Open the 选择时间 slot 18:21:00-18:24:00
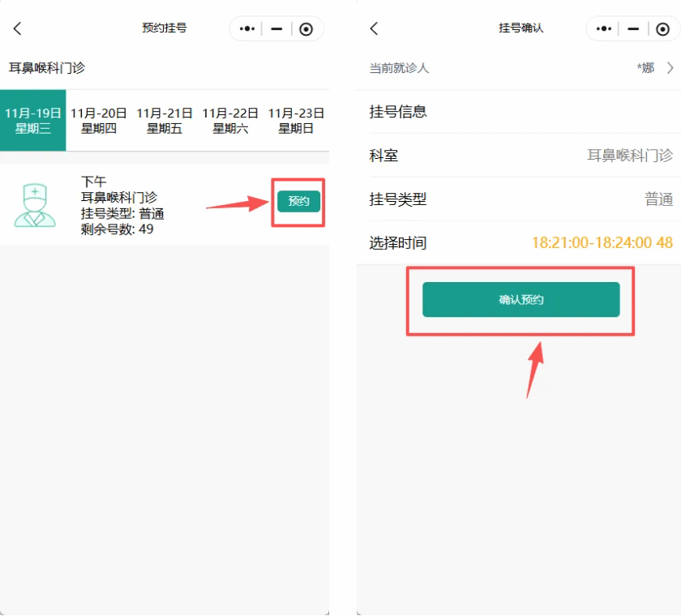The image size is (681, 616). pyautogui.click(x=602, y=242)
